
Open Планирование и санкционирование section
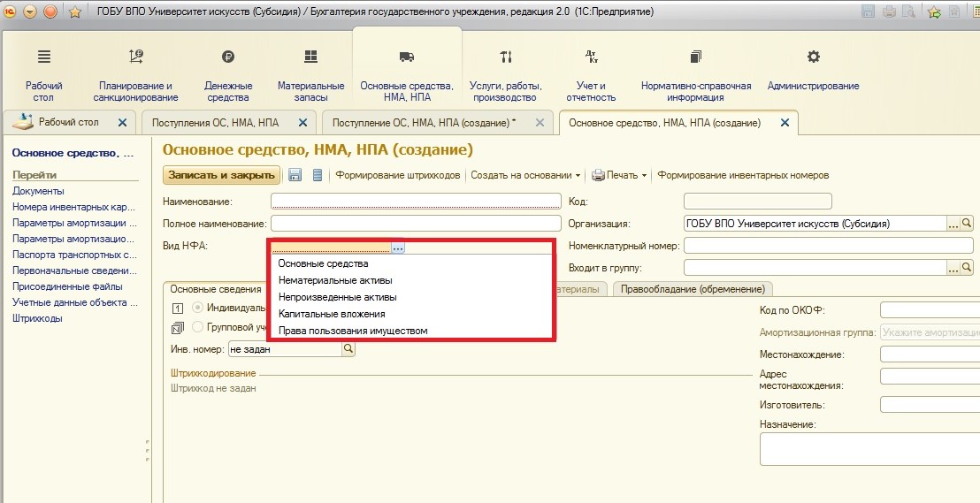136,72
